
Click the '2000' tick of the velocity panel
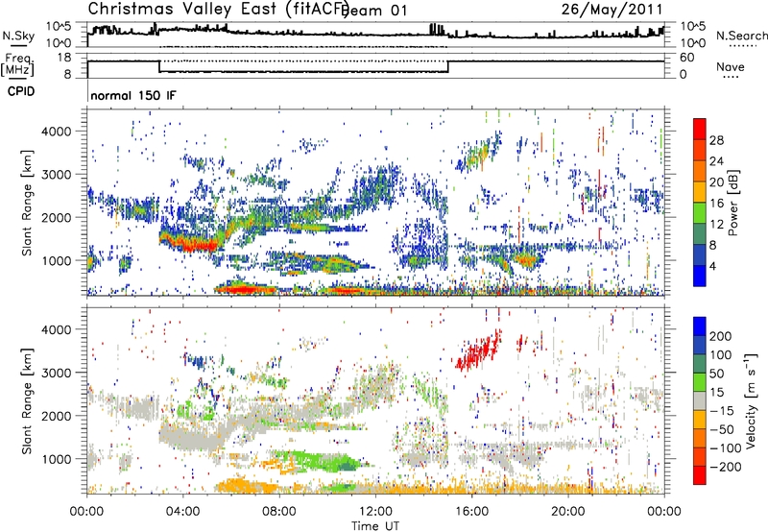click(x=56, y=416)
